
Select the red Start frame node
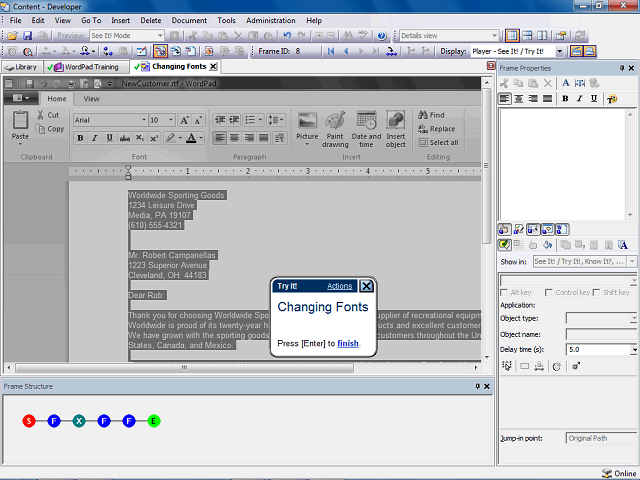click(x=29, y=421)
